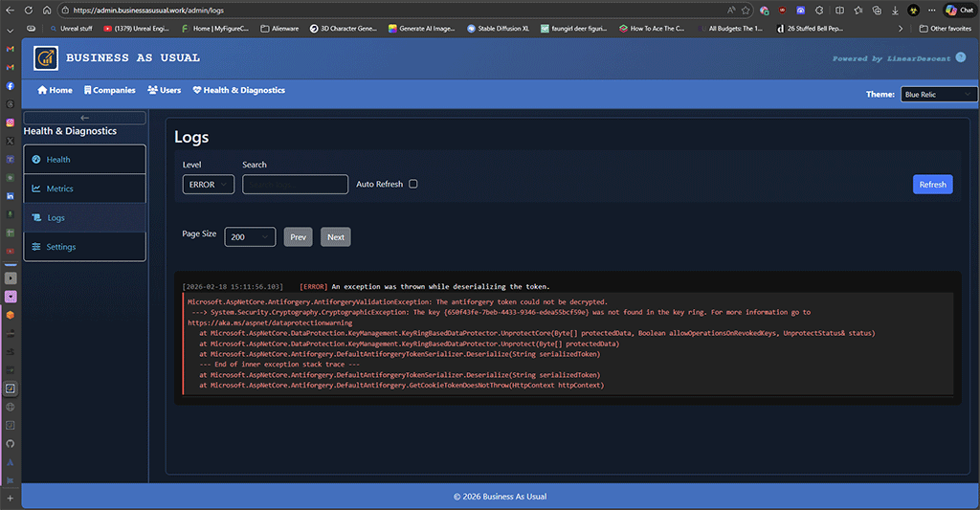Open the Level ERROR dropdown
This screenshot has width=980, height=510.
pos(208,185)
